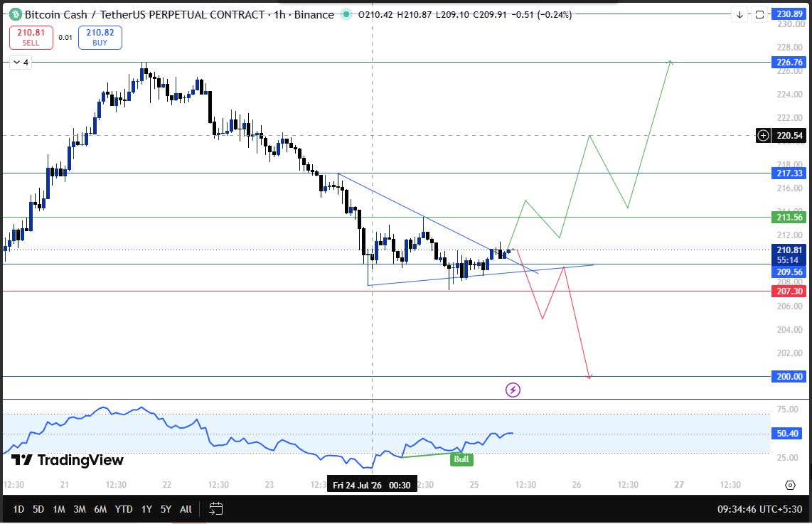This screenshot has width=812, height=524.
Task: Click the green market status dot
Action: (x=346, y=14)
